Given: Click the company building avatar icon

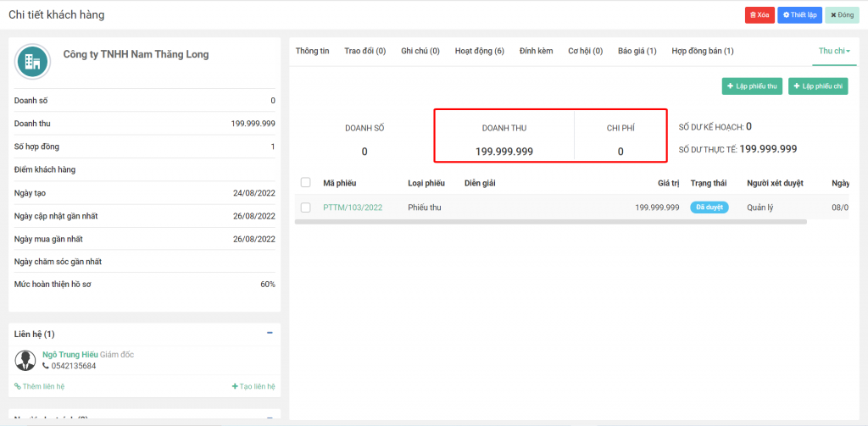Looking at the screenshot, I should click(x=33, y=62).
